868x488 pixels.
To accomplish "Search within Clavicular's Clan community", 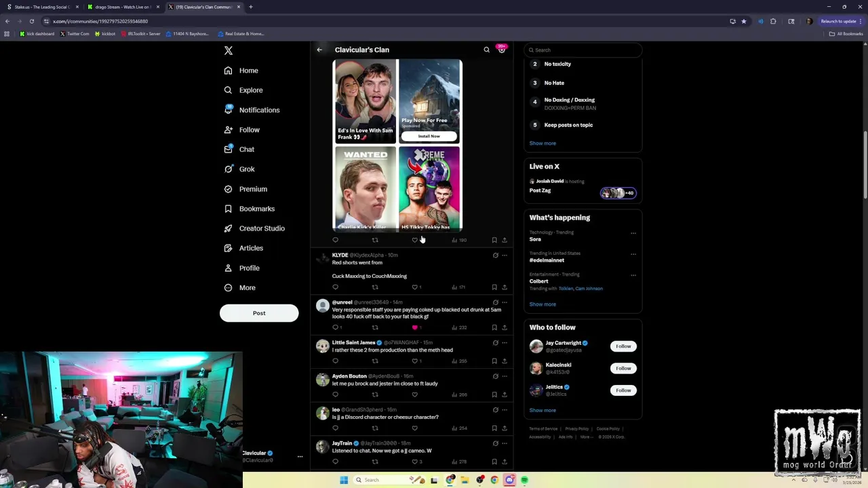I will click(x=486, y=49).
